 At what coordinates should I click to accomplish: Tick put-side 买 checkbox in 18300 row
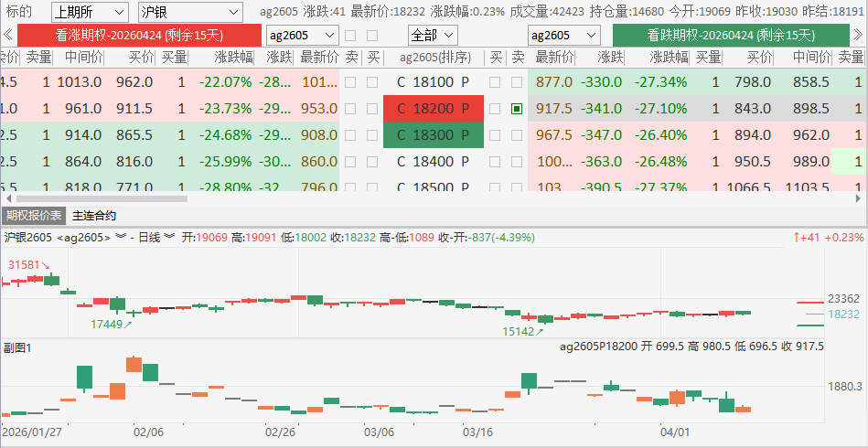click(495, 135)
